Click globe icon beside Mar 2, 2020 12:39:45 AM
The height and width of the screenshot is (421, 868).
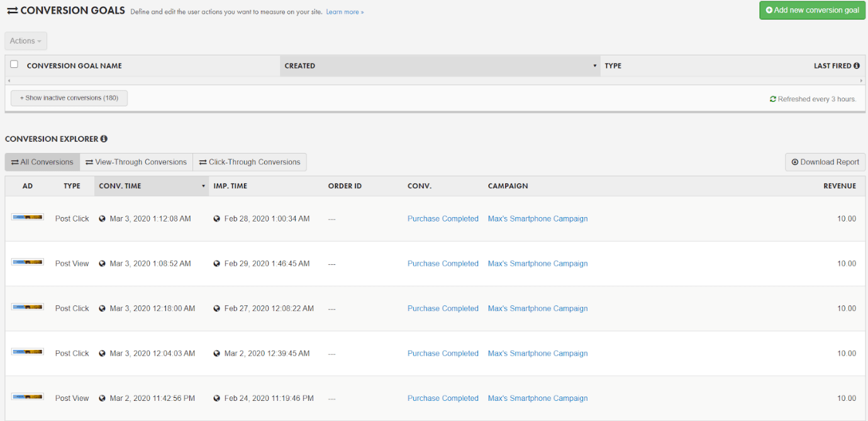tap(217, 354)
